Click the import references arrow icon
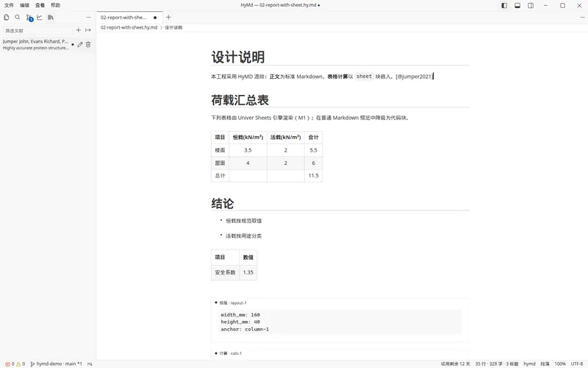Viewport: 588px width, 368px height. click(x=88, y=30)
